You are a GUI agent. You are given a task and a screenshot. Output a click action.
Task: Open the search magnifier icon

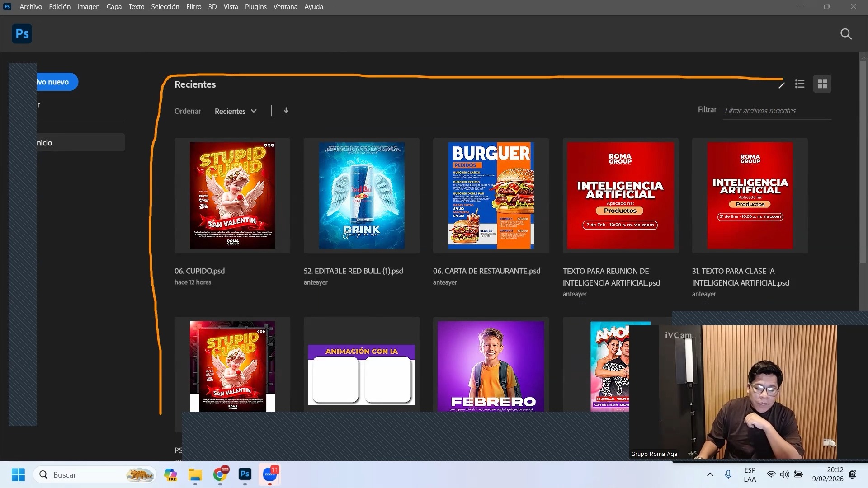(846, 34)
